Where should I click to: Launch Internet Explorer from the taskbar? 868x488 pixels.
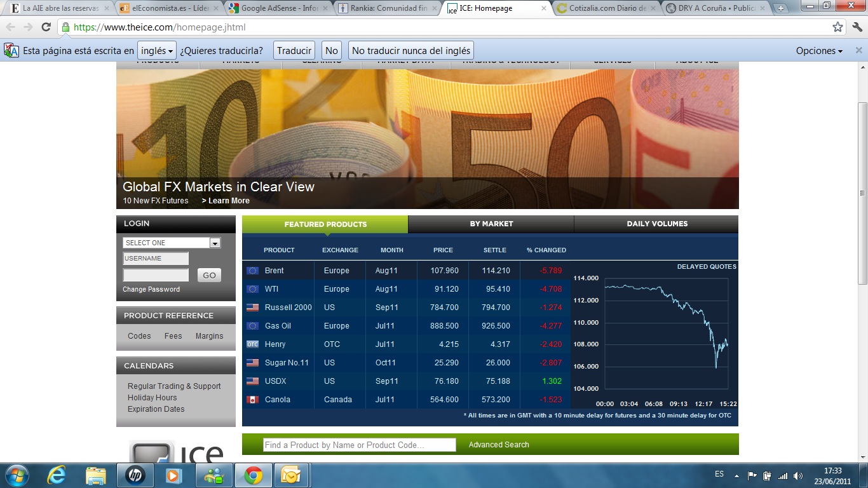(x=58, y=475)
